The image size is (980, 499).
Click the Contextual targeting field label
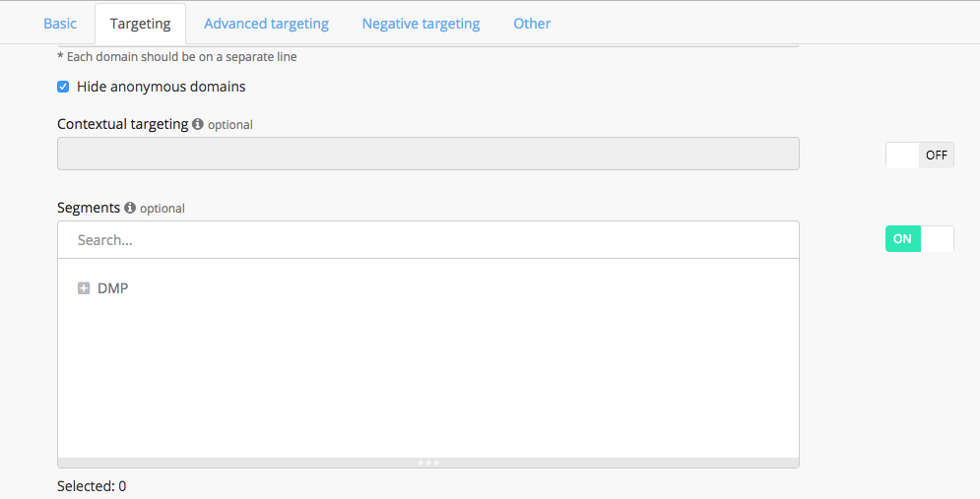[x=122, y=124]
